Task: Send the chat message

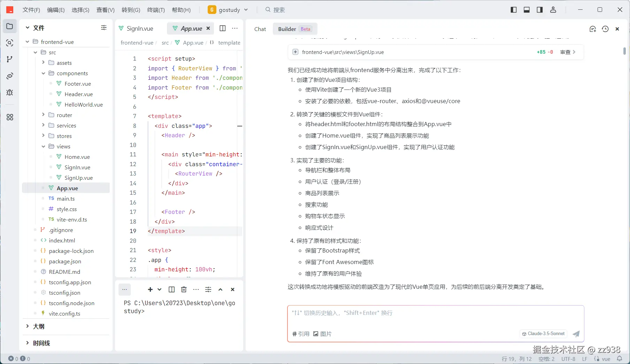Action: click(x=576, y=334)
